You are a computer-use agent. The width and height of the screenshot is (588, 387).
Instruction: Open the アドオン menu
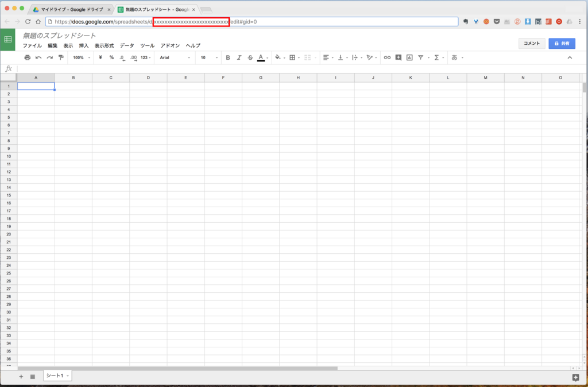[170, 46]
